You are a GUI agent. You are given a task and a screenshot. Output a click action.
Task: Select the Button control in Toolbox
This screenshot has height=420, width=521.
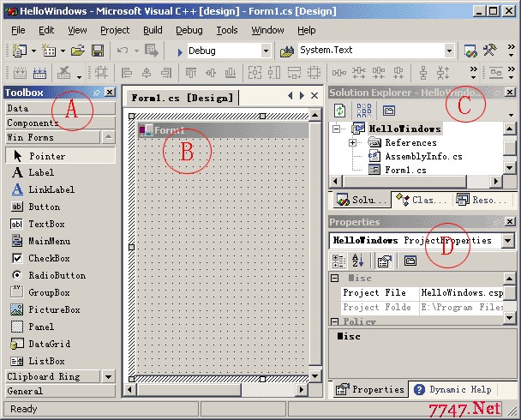coord(61,207)
